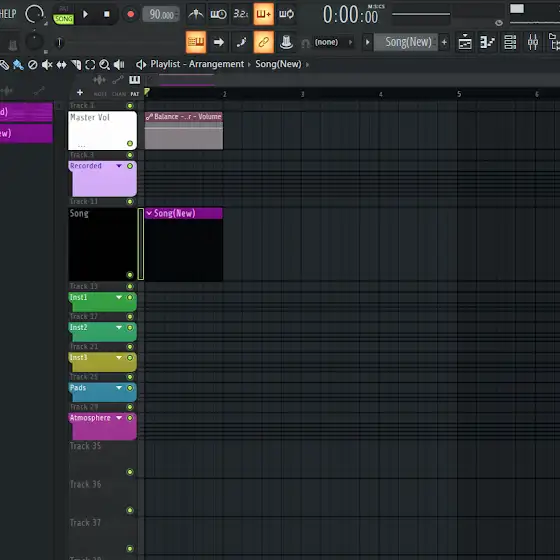Toggle the wait-for-input-before-recording icon
This screenshot has width=560, height=560.
(x=218, y=14)
